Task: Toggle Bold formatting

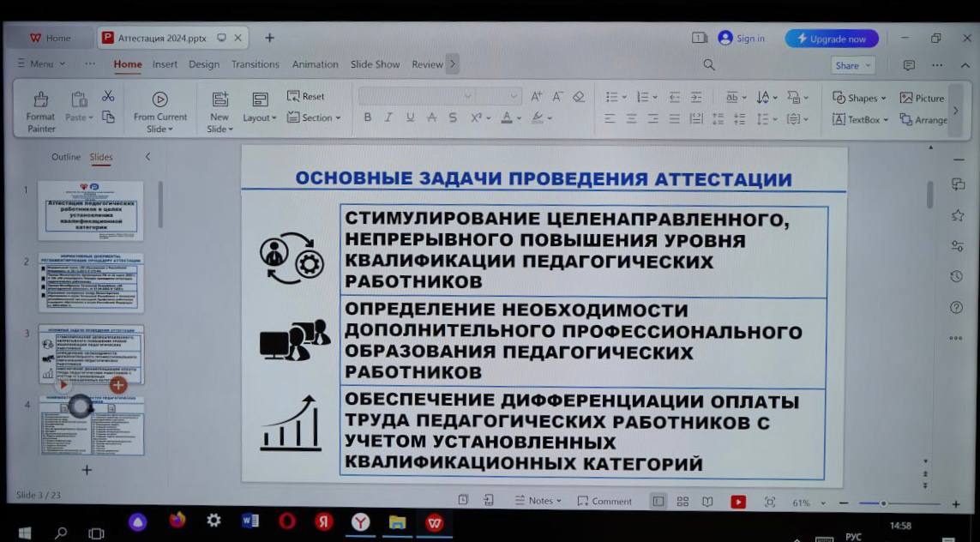Action: (367, 118)
